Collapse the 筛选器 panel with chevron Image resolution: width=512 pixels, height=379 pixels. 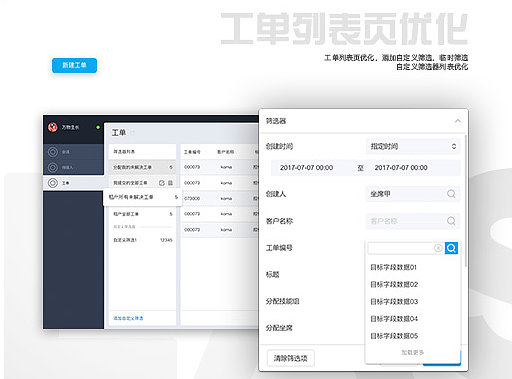(458, 121)
